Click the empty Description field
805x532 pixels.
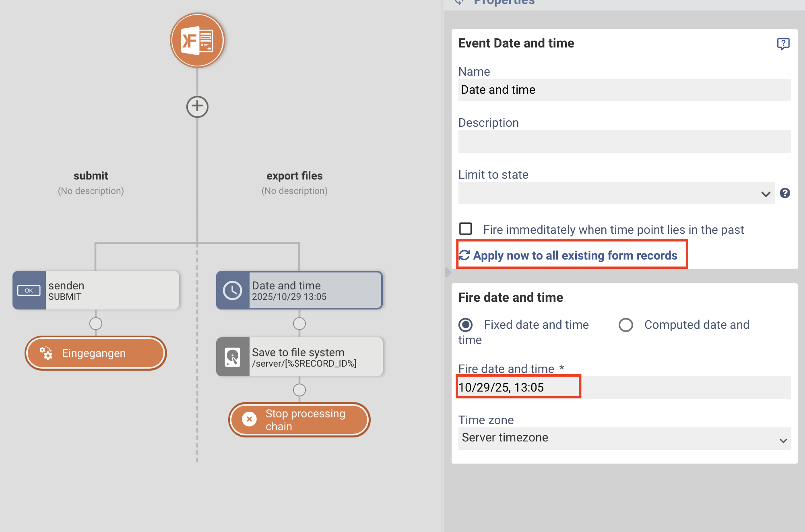(624, 141)
